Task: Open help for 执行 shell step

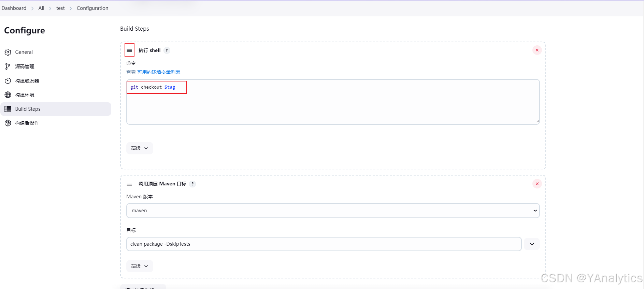Action: pos(167,50)
